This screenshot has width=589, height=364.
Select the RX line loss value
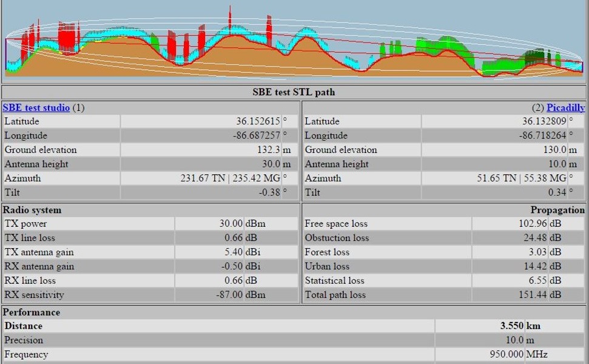click(x=234, y=281)
